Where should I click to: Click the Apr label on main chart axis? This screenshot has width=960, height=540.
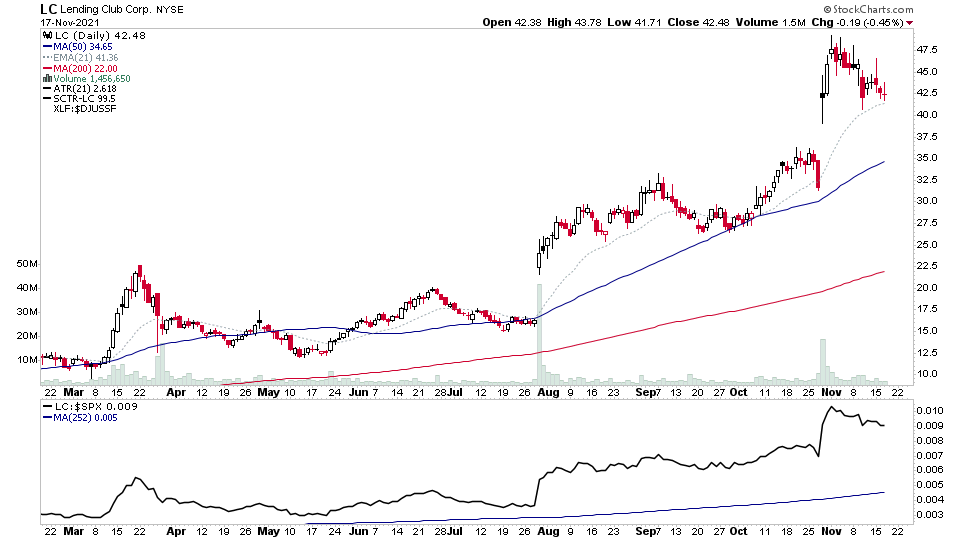(176, 392)
